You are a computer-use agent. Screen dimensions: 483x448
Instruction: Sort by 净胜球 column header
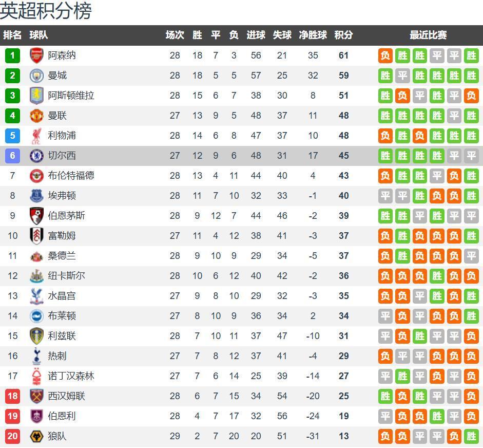313,35
